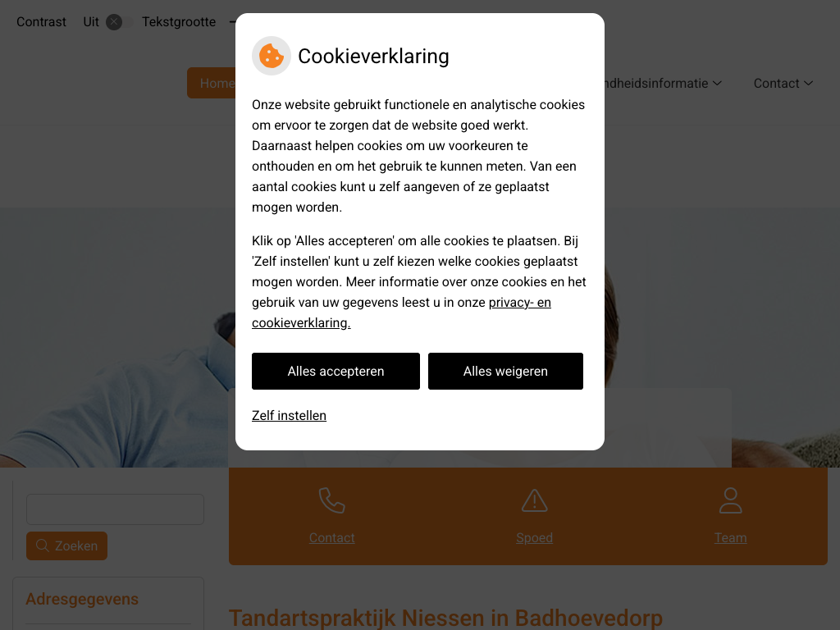Click the orange cookie icon
Screen dimensions: 840x630
tap(271, 56)
